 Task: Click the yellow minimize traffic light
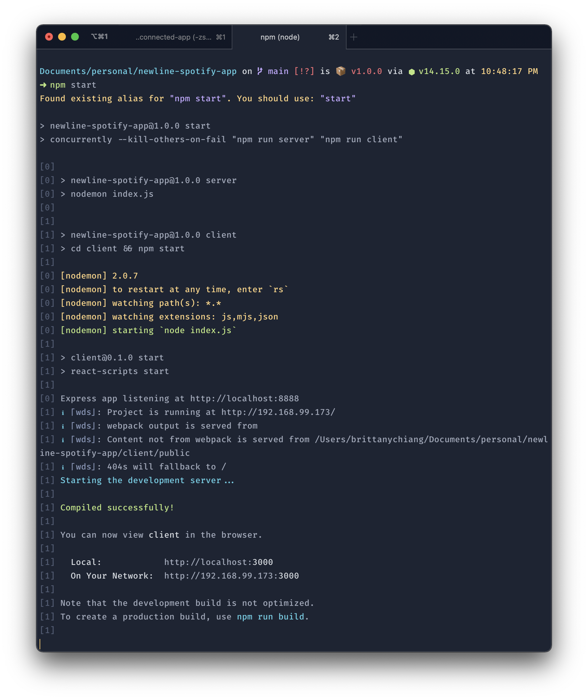coord(62,37)
